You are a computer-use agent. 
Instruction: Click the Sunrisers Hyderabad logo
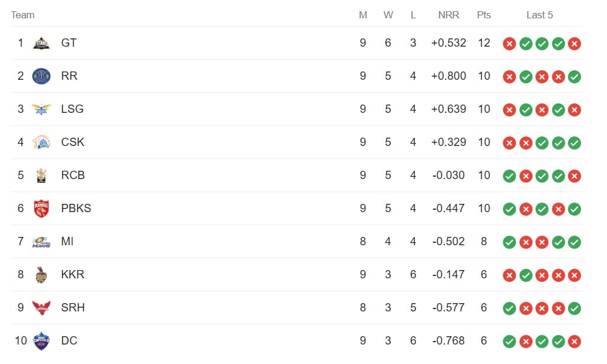41,308
